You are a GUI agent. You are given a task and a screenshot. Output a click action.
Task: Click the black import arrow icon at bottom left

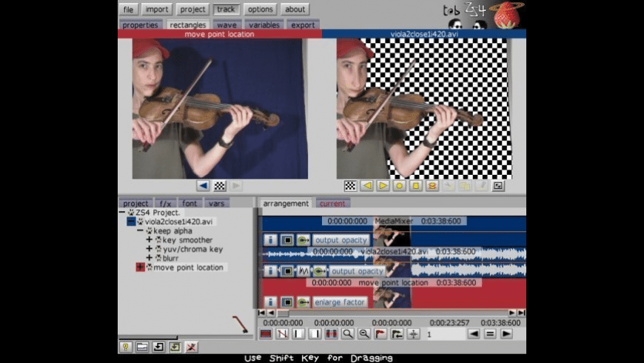158,347
